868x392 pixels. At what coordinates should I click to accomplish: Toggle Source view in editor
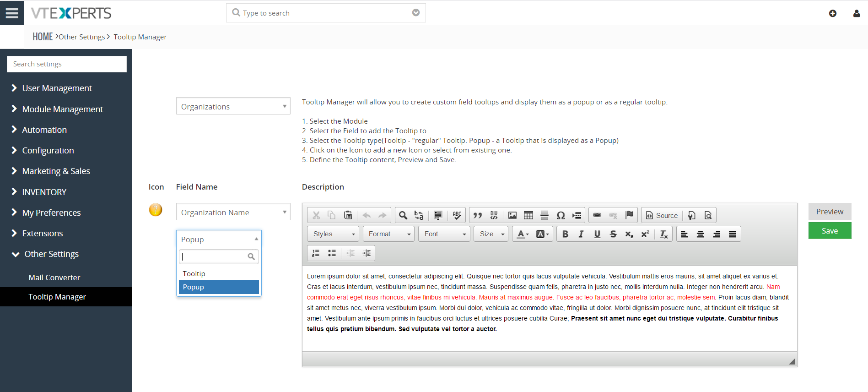(x=662, y=215)
